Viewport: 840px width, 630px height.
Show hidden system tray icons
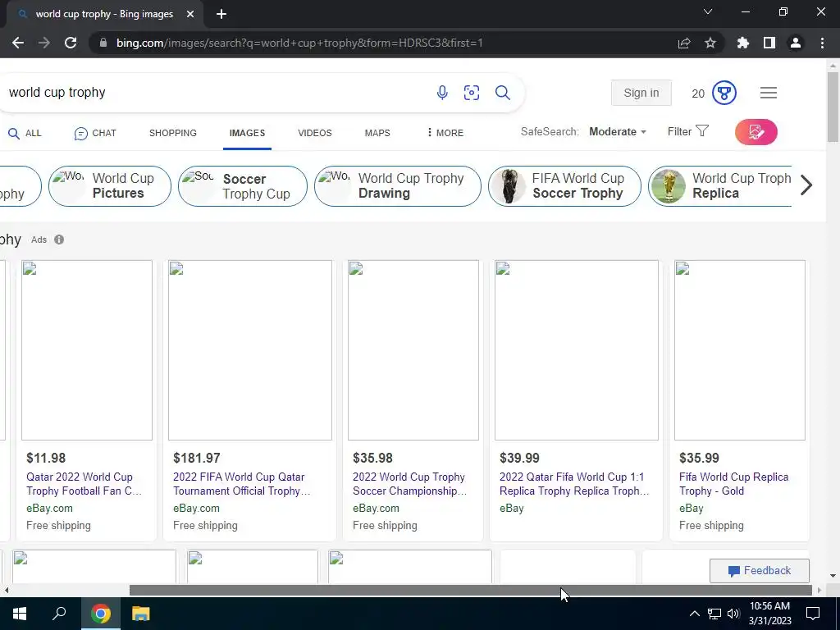(694, 614)
